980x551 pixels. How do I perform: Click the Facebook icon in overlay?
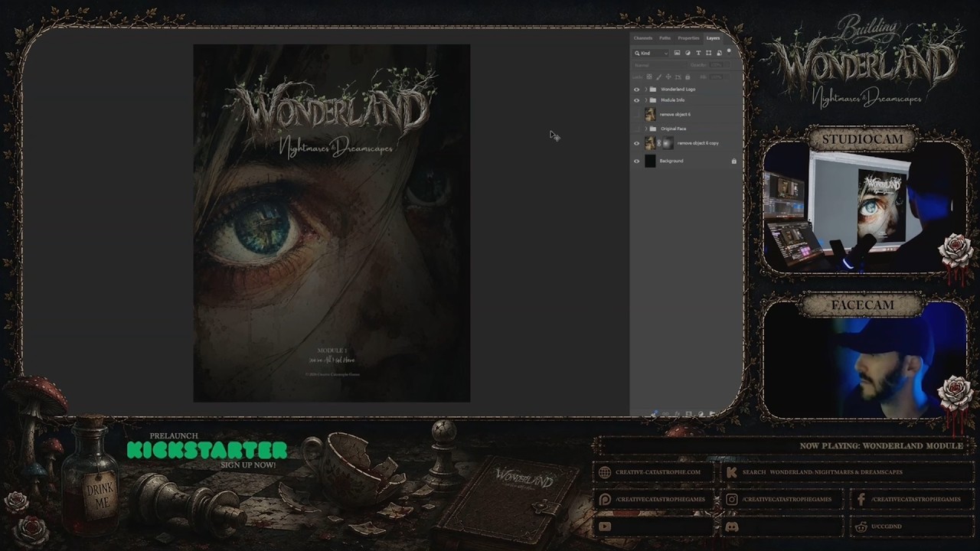tap(861, 499)
